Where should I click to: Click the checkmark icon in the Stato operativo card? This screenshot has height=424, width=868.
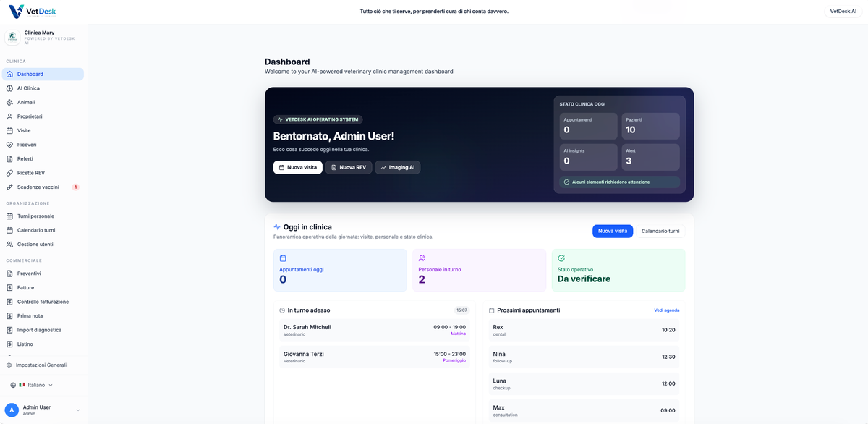tap(561, 258)
